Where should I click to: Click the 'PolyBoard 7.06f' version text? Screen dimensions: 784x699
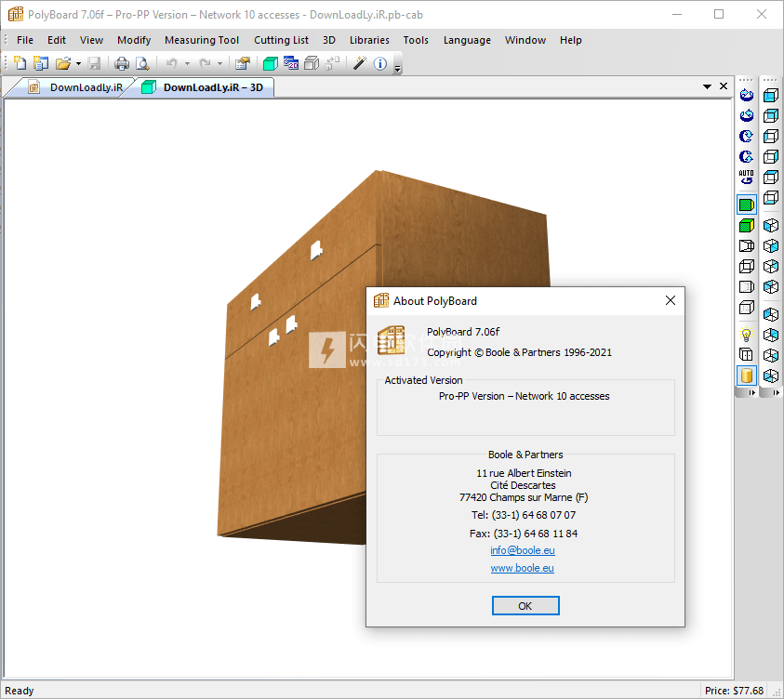[x=463, y=332]
